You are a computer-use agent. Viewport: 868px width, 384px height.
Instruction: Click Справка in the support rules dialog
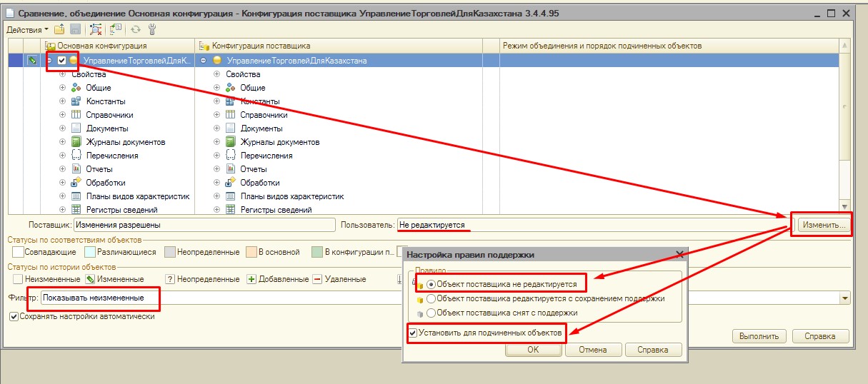point(653,350)
